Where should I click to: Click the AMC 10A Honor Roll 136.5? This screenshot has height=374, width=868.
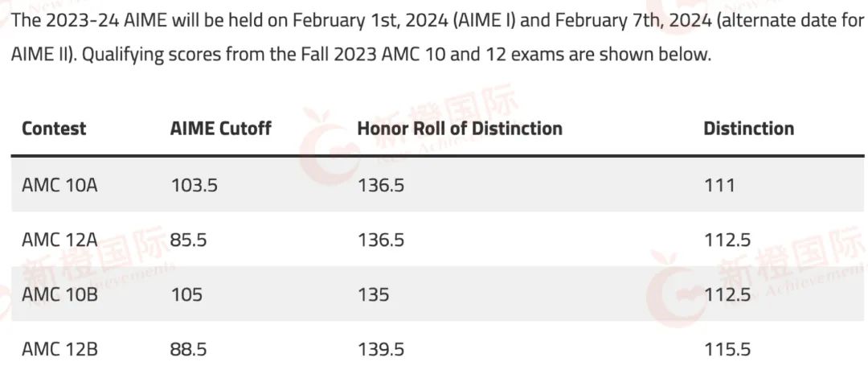[381, 184]
